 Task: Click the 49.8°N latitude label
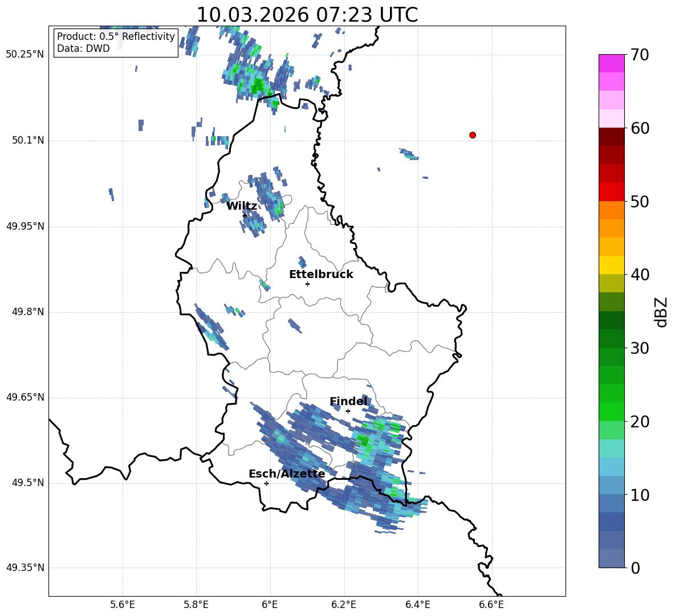tap(28, 312)
